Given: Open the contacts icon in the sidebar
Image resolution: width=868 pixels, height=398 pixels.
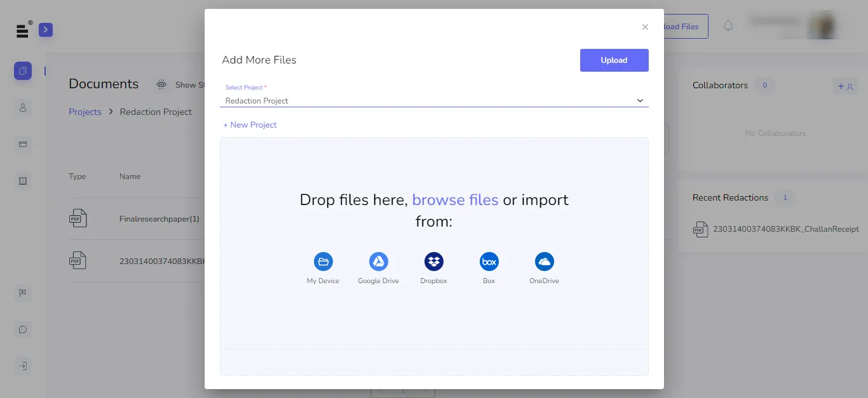Looking at the screenshot, I should [23, 108].
